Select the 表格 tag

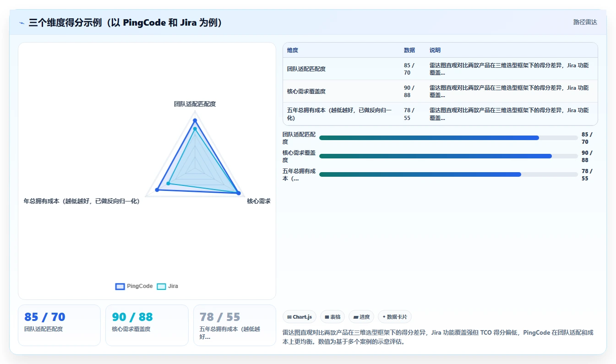[333, 317]
